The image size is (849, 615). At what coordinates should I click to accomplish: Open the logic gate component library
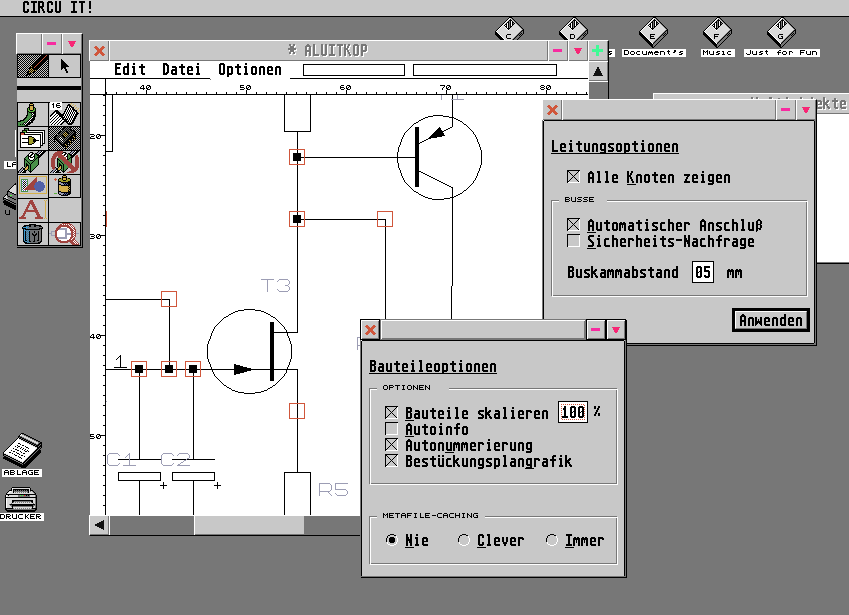point(33,139)
